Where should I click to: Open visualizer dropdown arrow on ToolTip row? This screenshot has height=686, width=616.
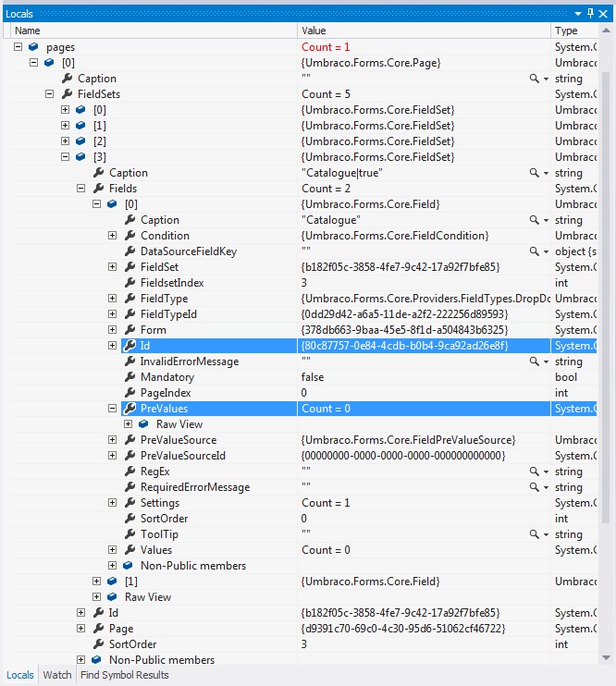point(546,534)
